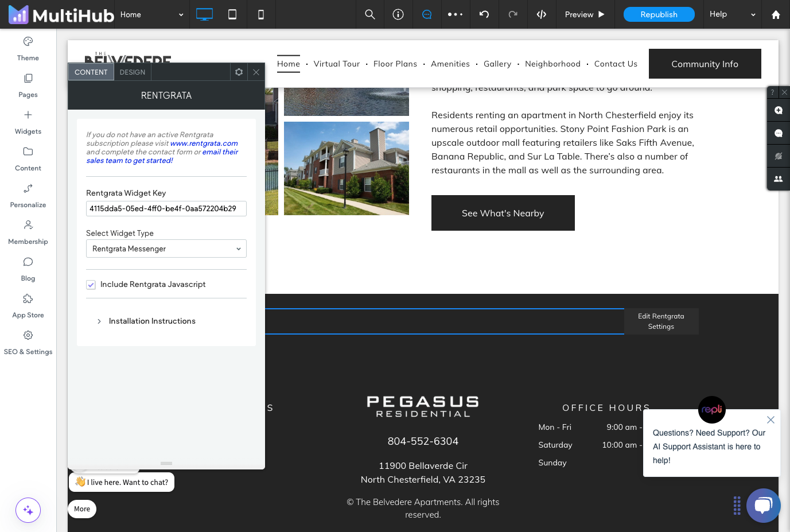The image size is (790, 532).
Task: Go to dashboard home icon
Action: [776, 14]
